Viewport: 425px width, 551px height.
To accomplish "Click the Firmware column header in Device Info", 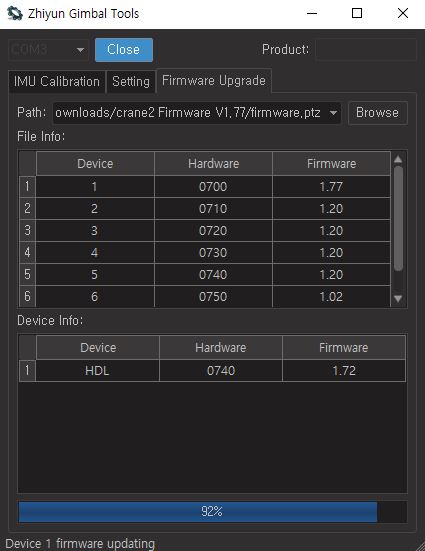I will [x=344, y=348].
